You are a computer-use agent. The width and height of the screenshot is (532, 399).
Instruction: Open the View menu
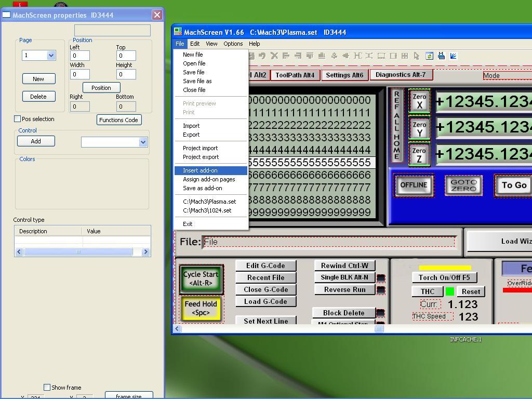click(x=211, y=44)
